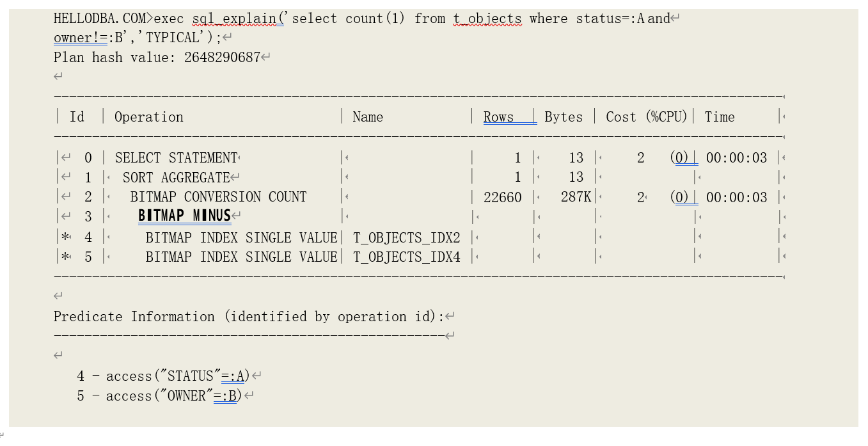Click the 'SORT AGGREGATE' operation
Screen dimensions: 868x446
click(176, 177)
